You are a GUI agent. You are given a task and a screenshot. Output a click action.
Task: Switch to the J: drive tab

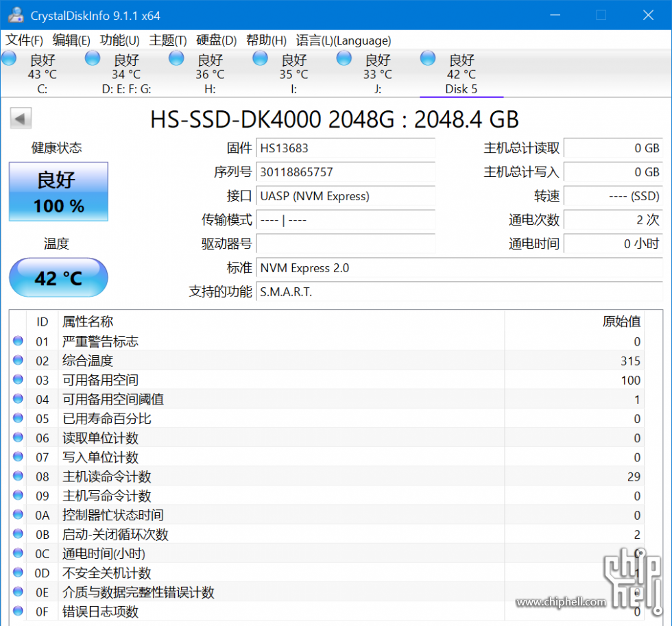377,73
